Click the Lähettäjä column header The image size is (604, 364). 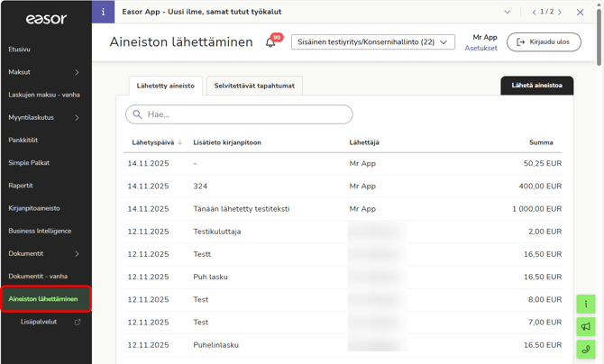364,142
